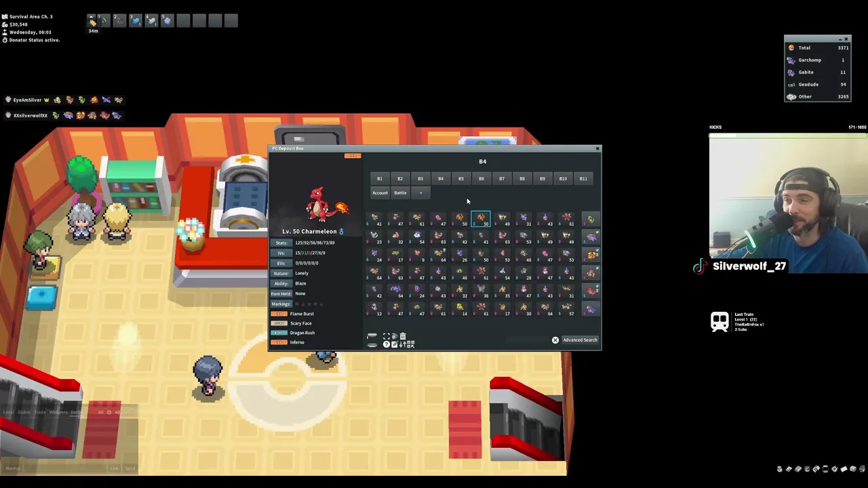The image size is (868, 488).
Task: Toggle the star marking
Action: tap(309, 304)
